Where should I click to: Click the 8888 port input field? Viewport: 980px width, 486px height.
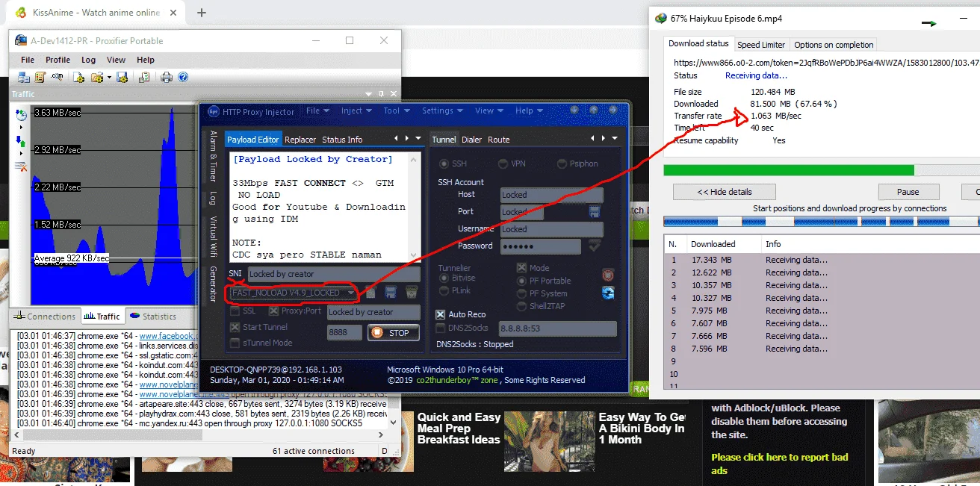345,333
